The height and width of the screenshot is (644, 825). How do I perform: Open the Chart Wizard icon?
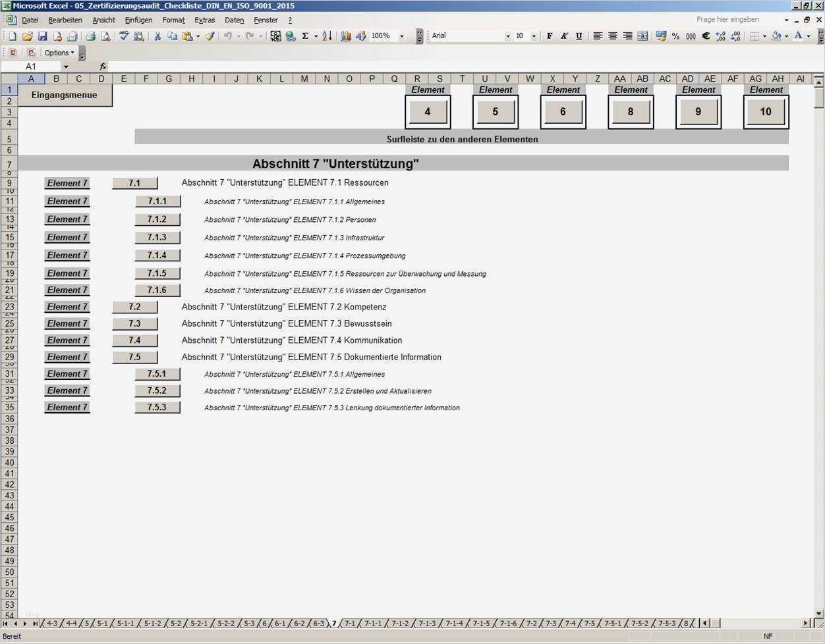pos(345,36)
